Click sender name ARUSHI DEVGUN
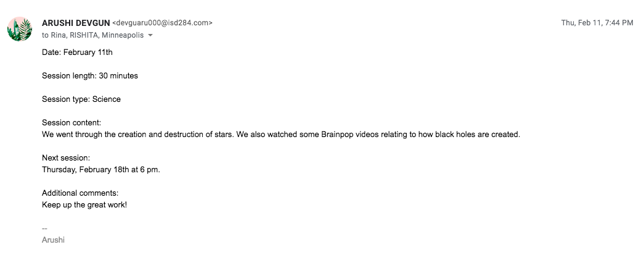The width and height of the screenshot is (644, 255). coord(75,23)
